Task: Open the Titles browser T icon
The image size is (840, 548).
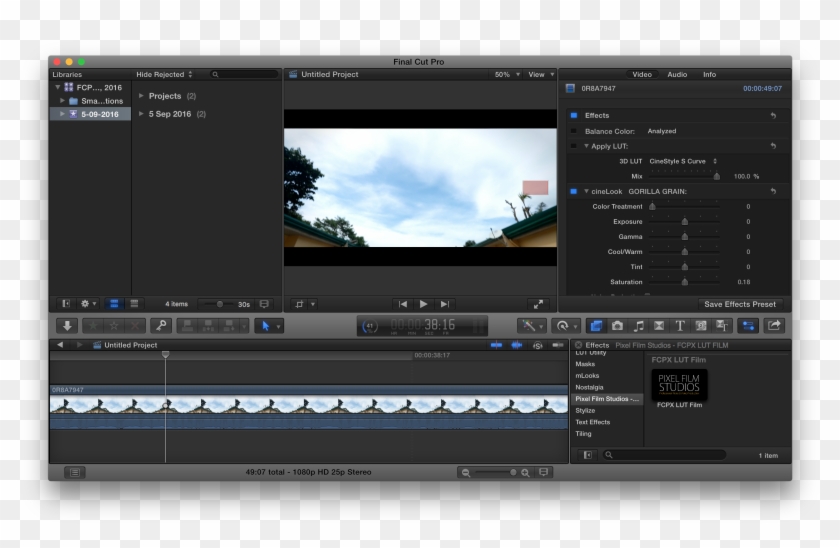Action: (680, 326)
